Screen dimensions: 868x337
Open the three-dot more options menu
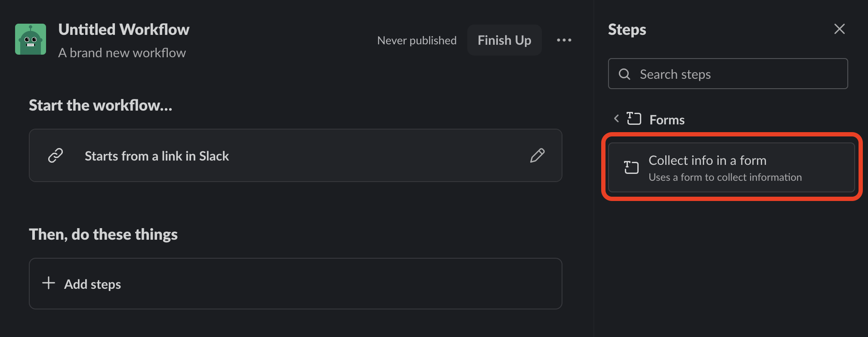(564, 40)
